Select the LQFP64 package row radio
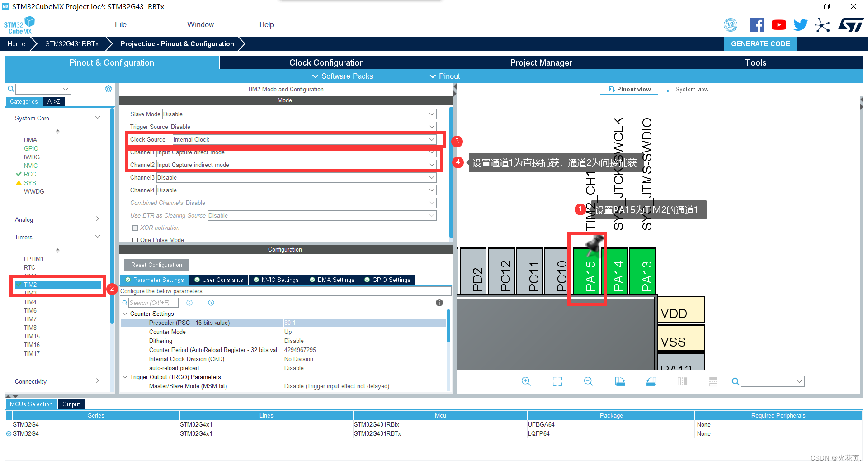This screenshot has height=466, width=868. 9,433
